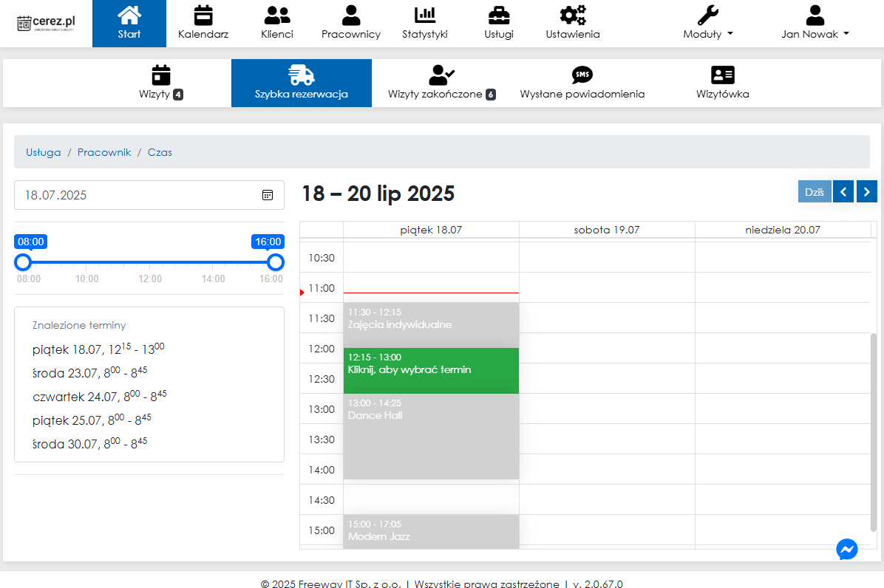884x588 pixels.
Task: Go to next days with right arrow
Action: (x=867, y=191)
